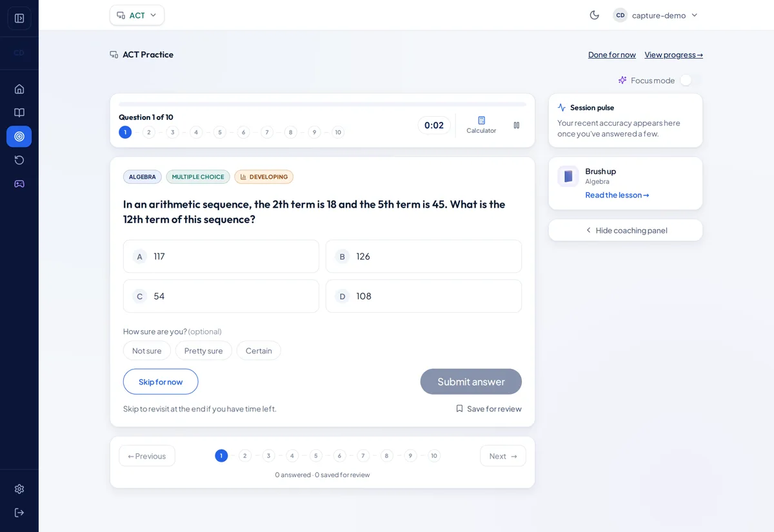Collapse with Hide coaching panel
Image resolution: width=774 pixels, height=532 pixels.
coord(626,230)
